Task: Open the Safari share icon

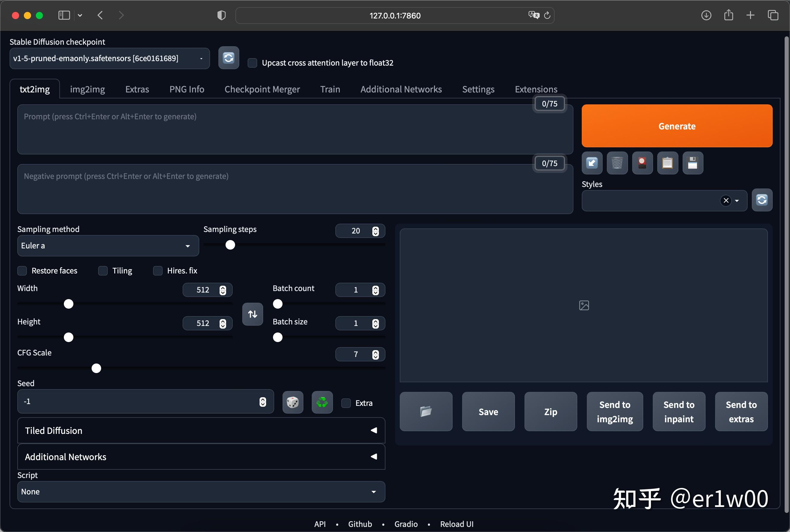Action: click(x=729, y=15)
